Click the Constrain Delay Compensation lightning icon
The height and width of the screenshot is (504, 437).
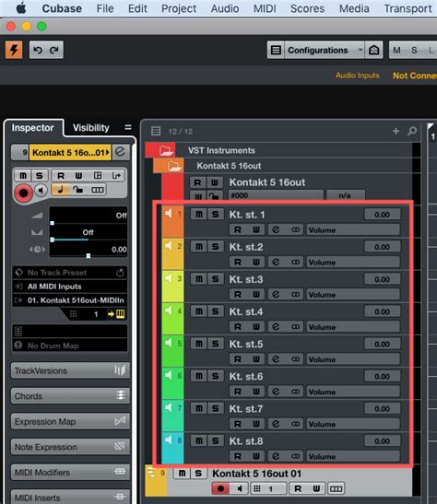click(x=14, y=50)
